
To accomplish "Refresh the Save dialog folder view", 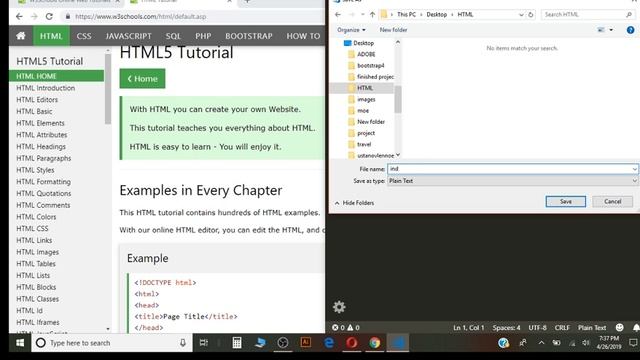I will tap(531, 15).
